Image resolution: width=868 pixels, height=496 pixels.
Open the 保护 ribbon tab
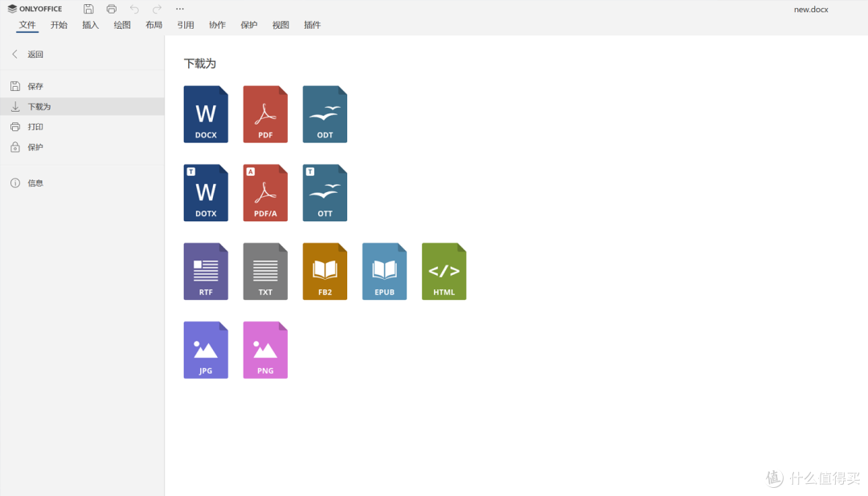tap(249, 25)
